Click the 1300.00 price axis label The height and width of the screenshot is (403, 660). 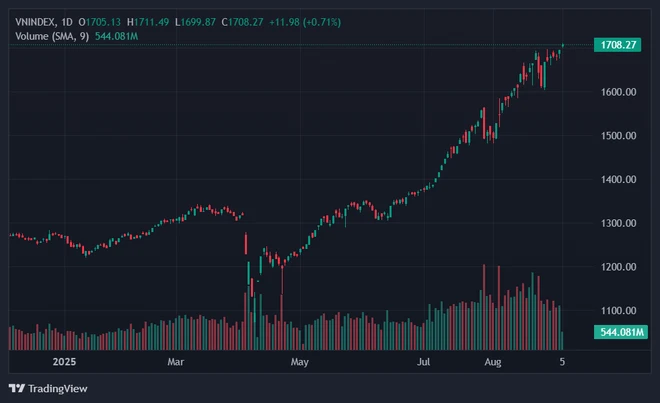(x=618, y=223)
